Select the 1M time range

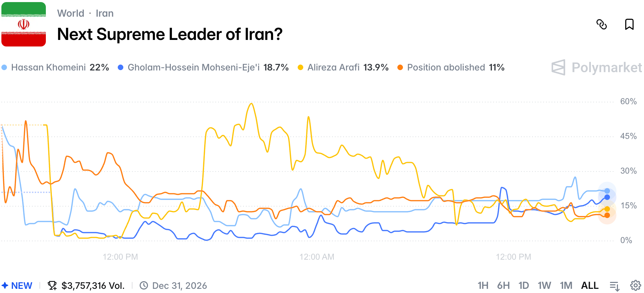(x=566, y=285)
